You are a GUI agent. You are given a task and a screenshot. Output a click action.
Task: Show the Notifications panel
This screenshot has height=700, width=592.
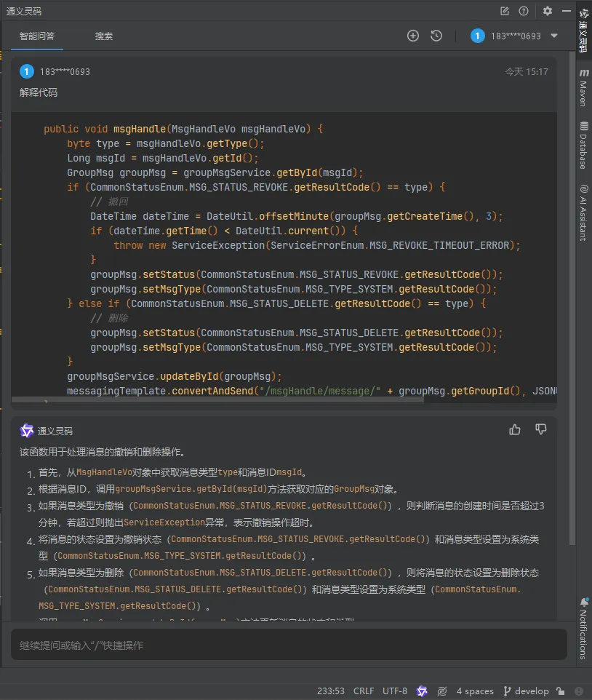pos(583,629)
